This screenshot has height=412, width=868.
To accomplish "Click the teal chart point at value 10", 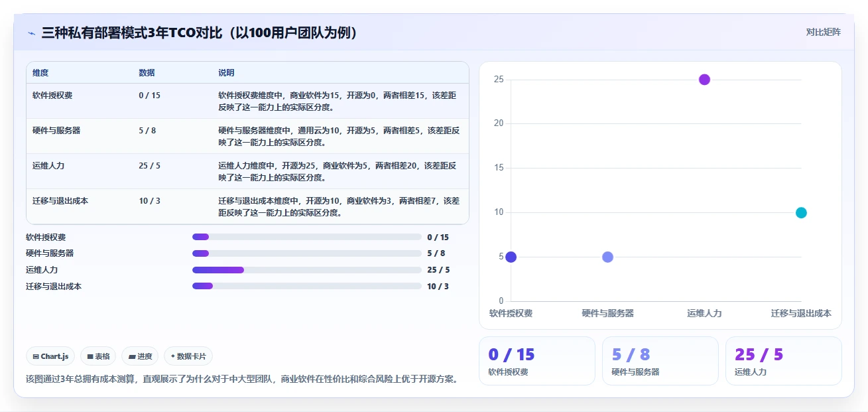I will 801,212.
